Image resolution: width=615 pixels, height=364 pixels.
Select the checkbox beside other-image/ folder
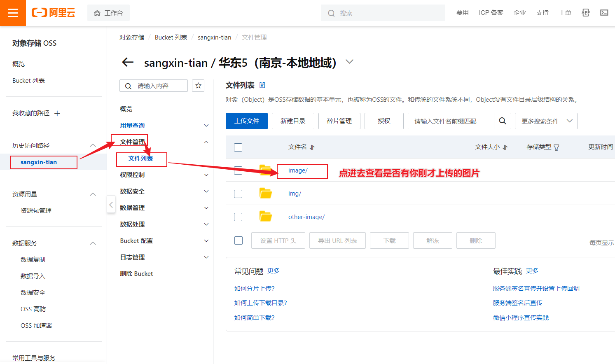238,217
